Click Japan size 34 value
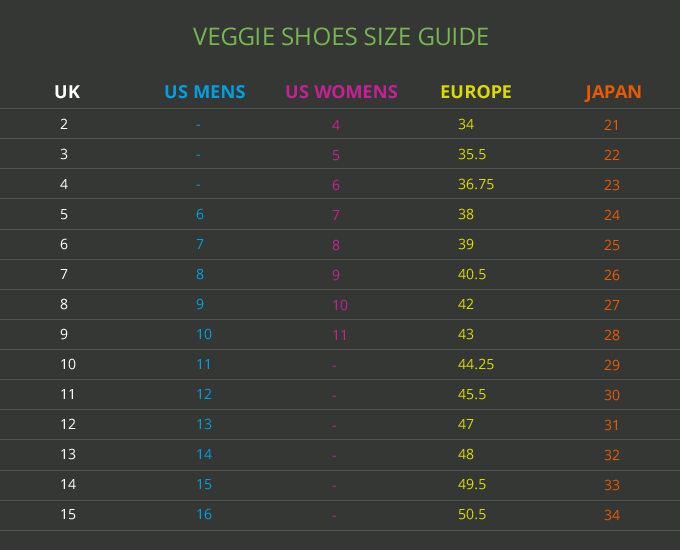 point(612,515)
